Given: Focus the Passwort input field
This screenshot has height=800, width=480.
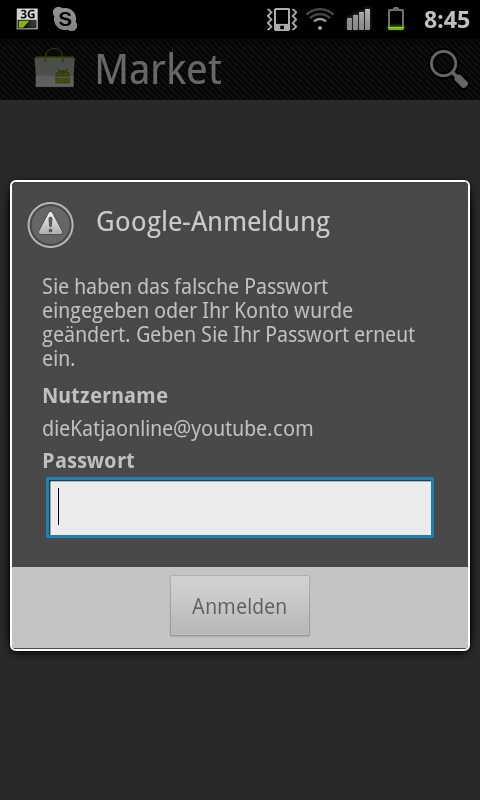Looking at the screenshot, I should point(240,507).
